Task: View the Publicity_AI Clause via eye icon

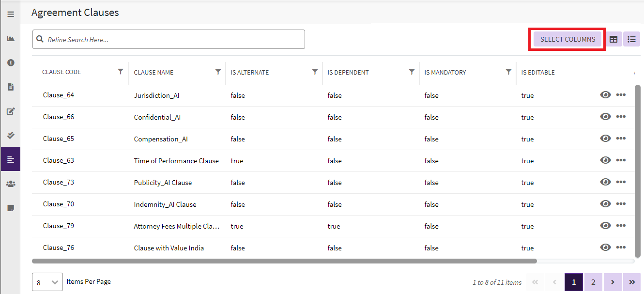Action: (x=605, y=182)
